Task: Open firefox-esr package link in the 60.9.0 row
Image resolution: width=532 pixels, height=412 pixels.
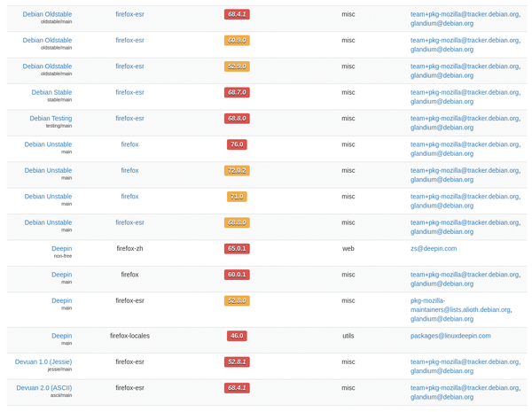Action: [x=130, y=40]
